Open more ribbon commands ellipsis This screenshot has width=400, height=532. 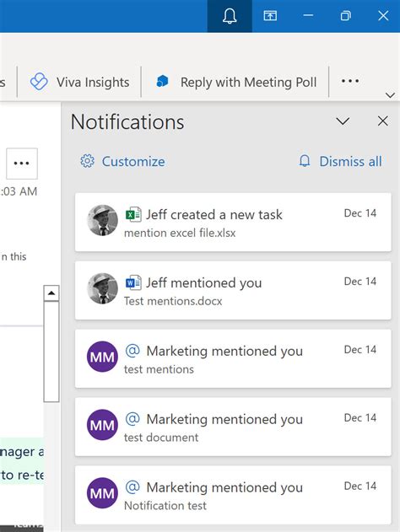pyautogui.click(x=350, y=81)
